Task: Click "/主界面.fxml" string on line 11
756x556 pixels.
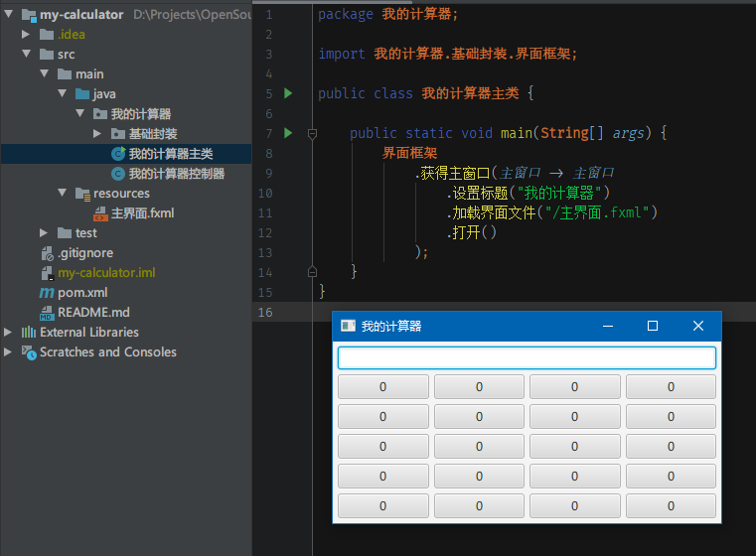Action: (596, 212)
